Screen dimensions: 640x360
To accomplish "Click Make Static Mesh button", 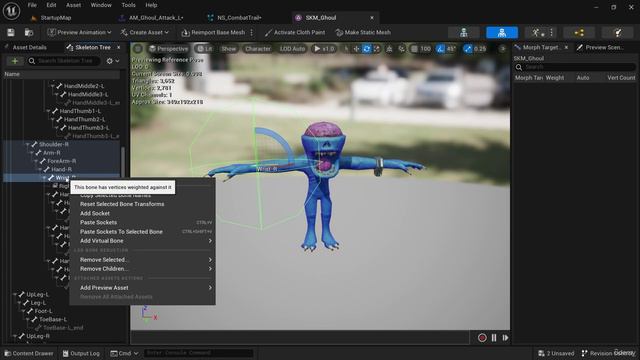I will pyautogui.click(x=363, y=32).
